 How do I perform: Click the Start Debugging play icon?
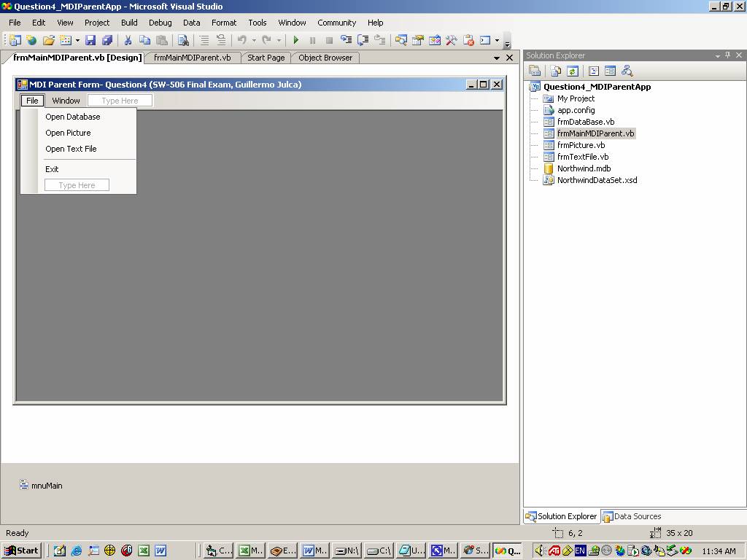[295, 41]
